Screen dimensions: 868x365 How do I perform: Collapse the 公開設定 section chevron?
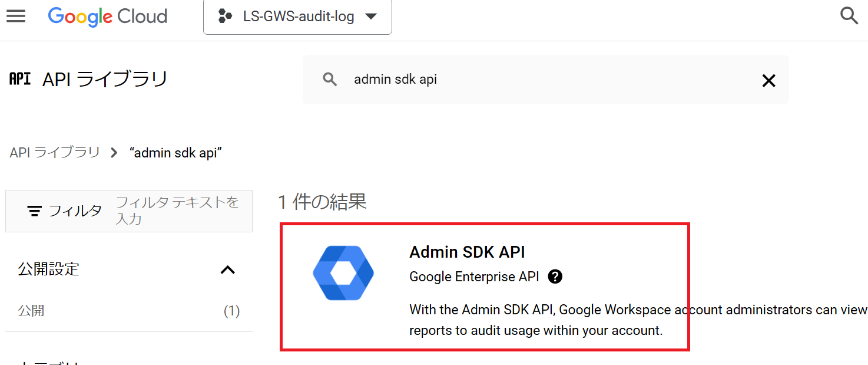[227, 270]
